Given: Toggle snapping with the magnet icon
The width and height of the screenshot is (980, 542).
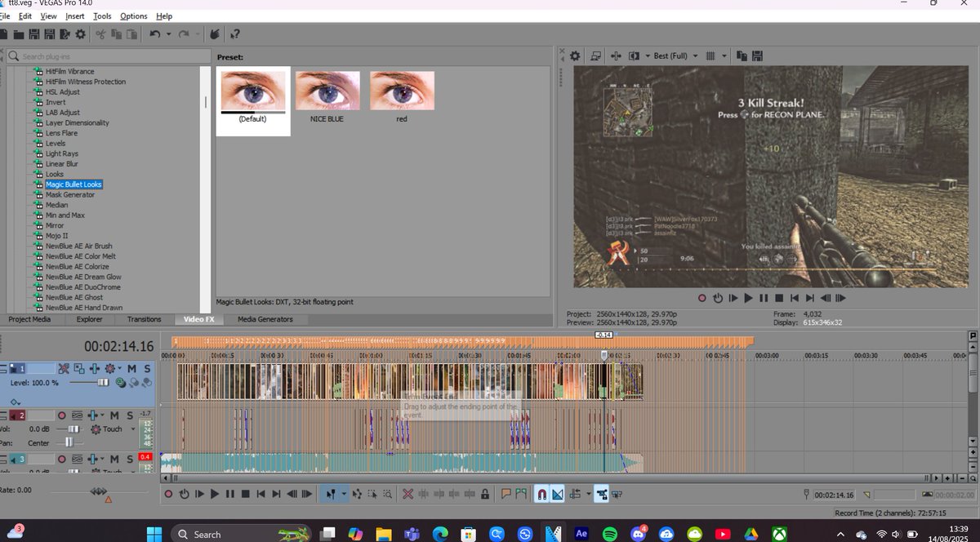Looking at the screenshot, I should (x=541, y=493).
